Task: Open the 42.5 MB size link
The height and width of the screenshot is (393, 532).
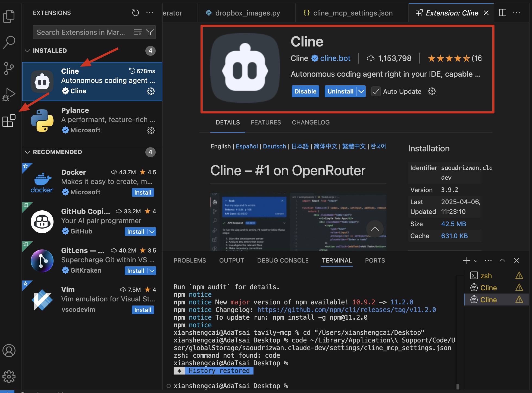Action: 453,224
